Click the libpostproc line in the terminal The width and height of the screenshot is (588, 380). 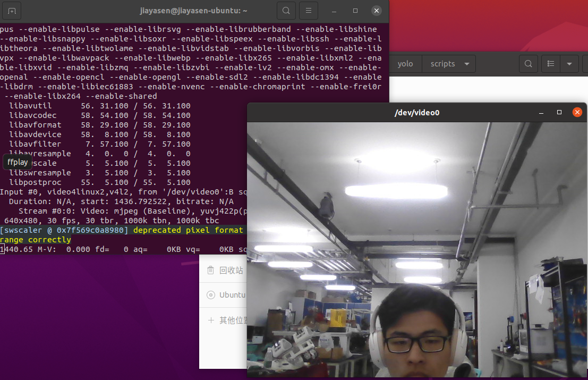[99, 182]
